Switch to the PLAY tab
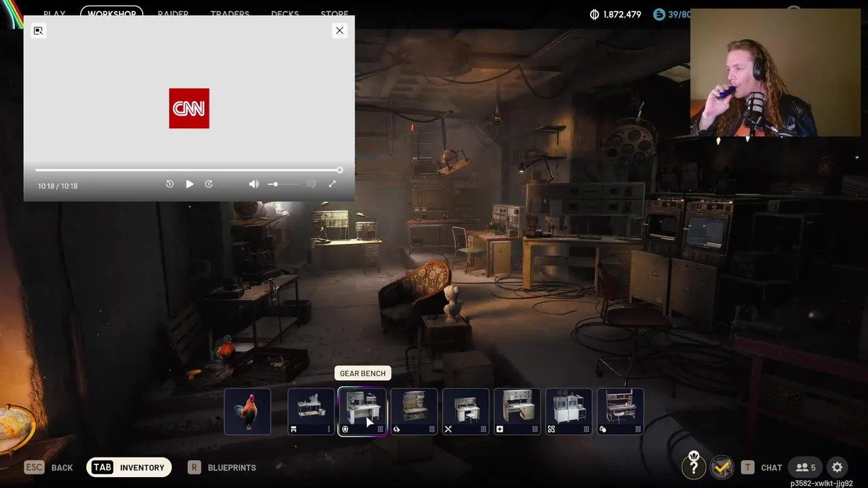Viewport: 868px width, 488px height. [54, 14]
